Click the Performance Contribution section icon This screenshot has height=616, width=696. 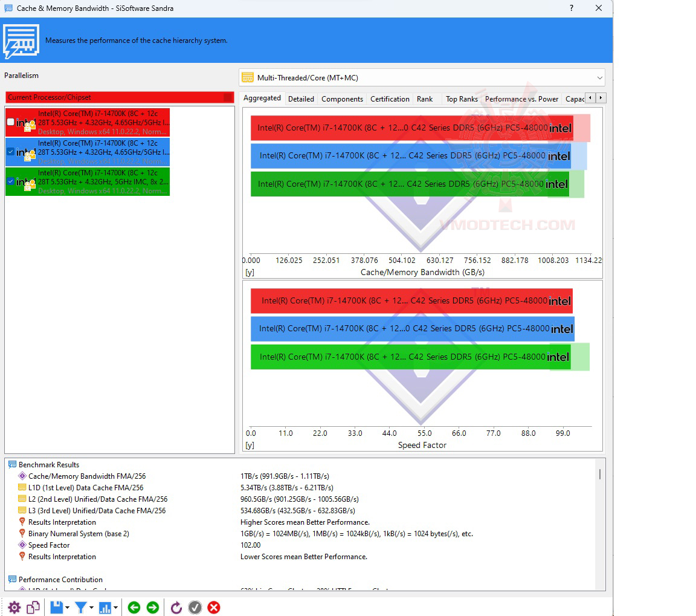tap(13, 580)
